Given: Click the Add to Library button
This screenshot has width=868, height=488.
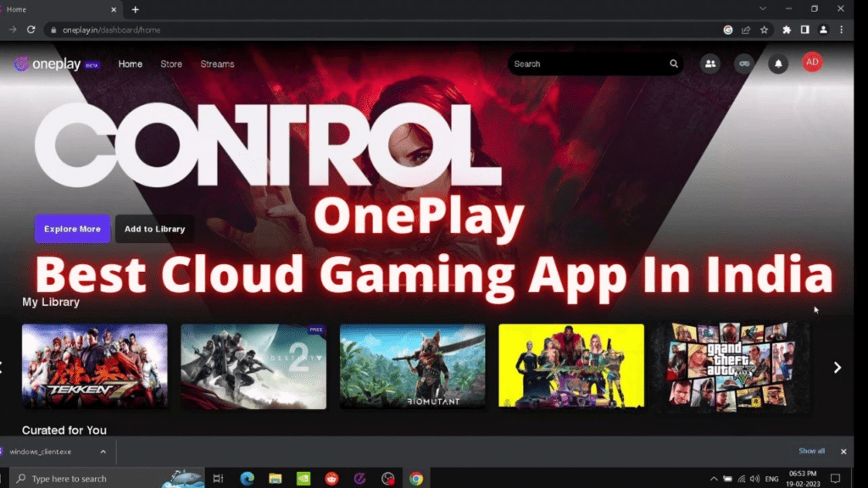Looking at the screenshot, I should (x=155, y=229).
